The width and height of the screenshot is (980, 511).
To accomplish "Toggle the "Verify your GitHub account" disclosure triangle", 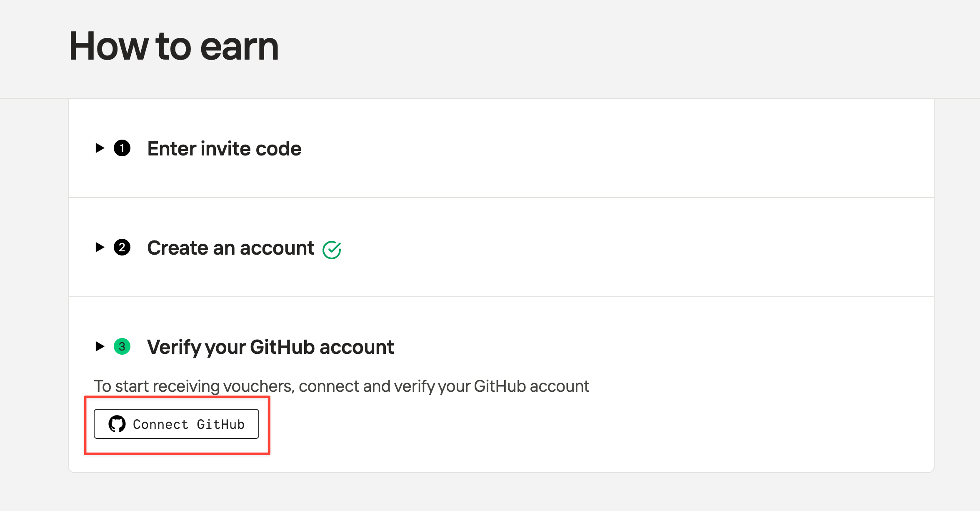I will (100, 346).
